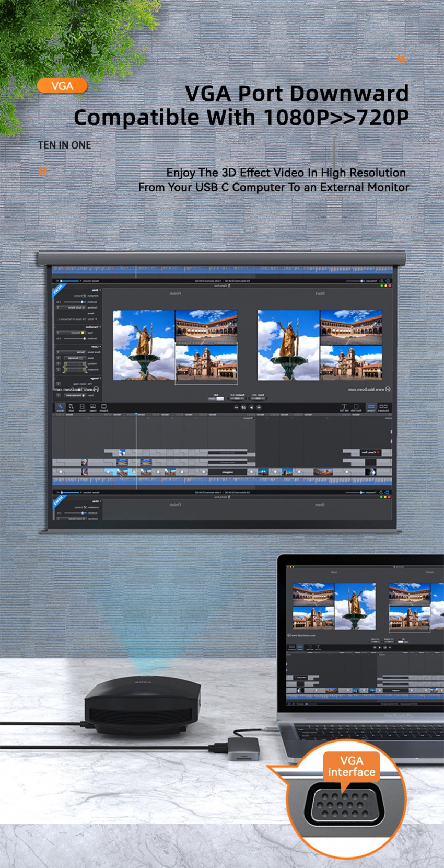Click Blank Slide icon on laptop screen
The image size is (444, 868).
click(x=310, y=647)
